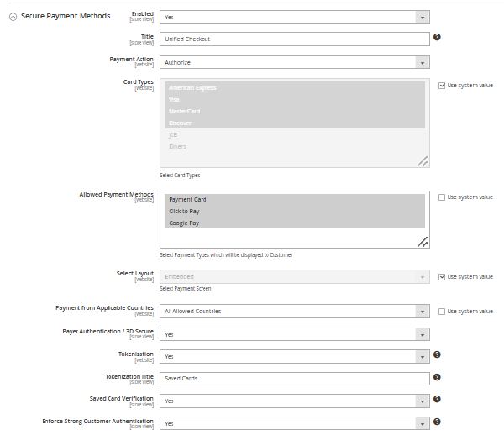
Task: Click resize handle of Card Types list
Action: (x=423, y=160)
